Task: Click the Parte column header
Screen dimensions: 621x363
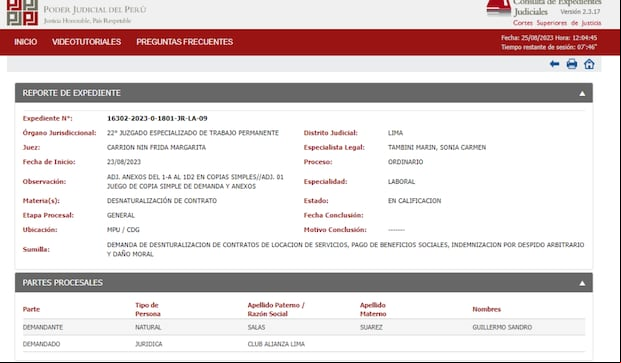Action: coord(31,309)
